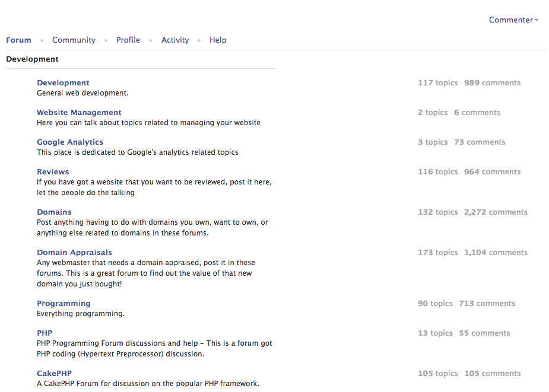Open the Website Management forum
The height and width of the screenshot is (392, 549).
click(79, 113)
